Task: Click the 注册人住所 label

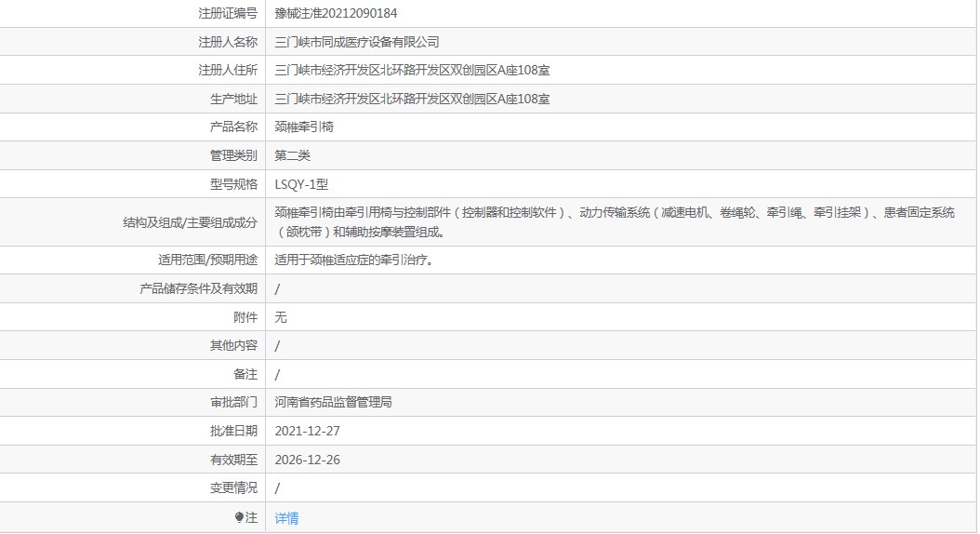Action: [228, 70]
